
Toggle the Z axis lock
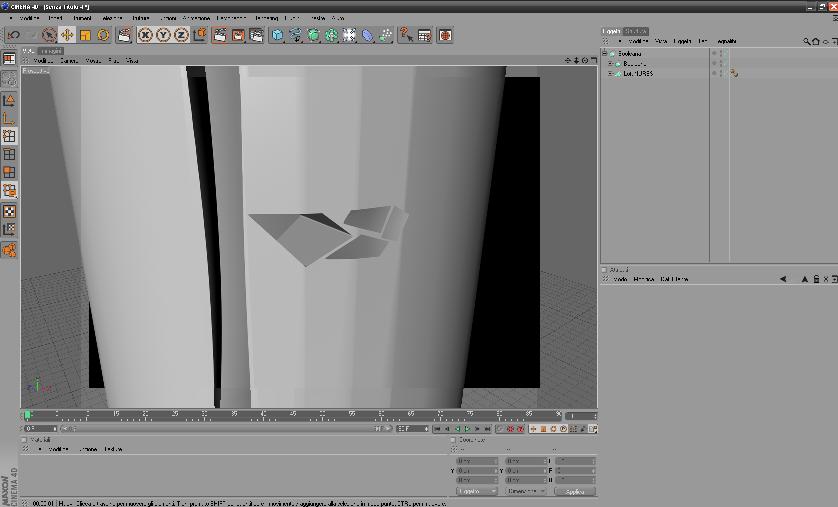click(x=181, y=35)
